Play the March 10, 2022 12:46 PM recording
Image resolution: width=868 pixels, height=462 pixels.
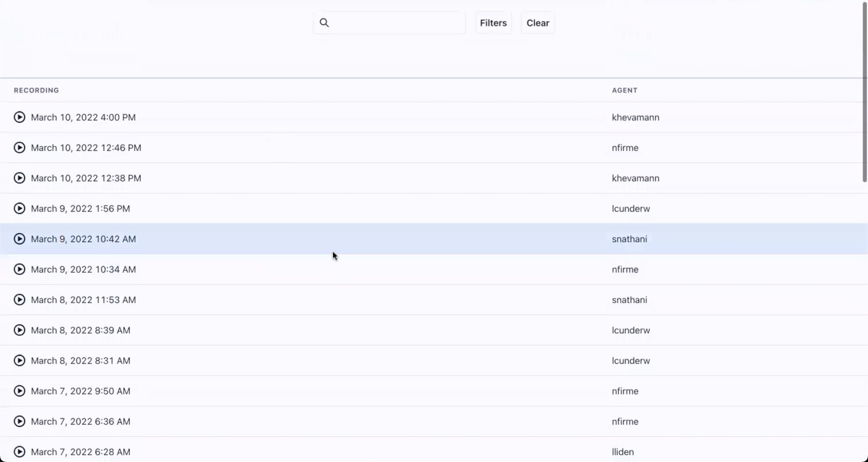[20, 147]
